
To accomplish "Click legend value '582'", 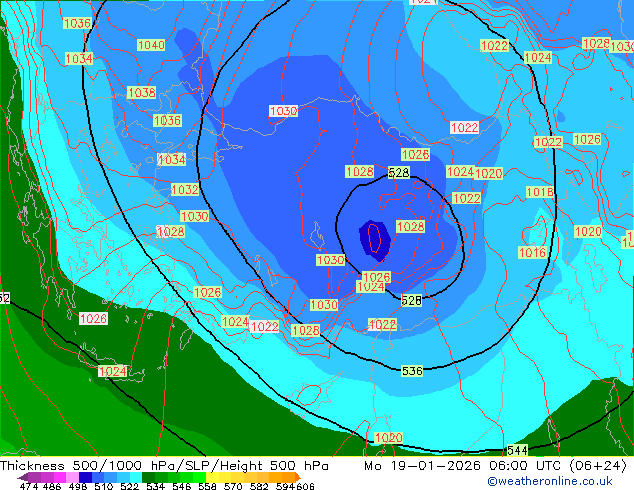I will [259, 486].
